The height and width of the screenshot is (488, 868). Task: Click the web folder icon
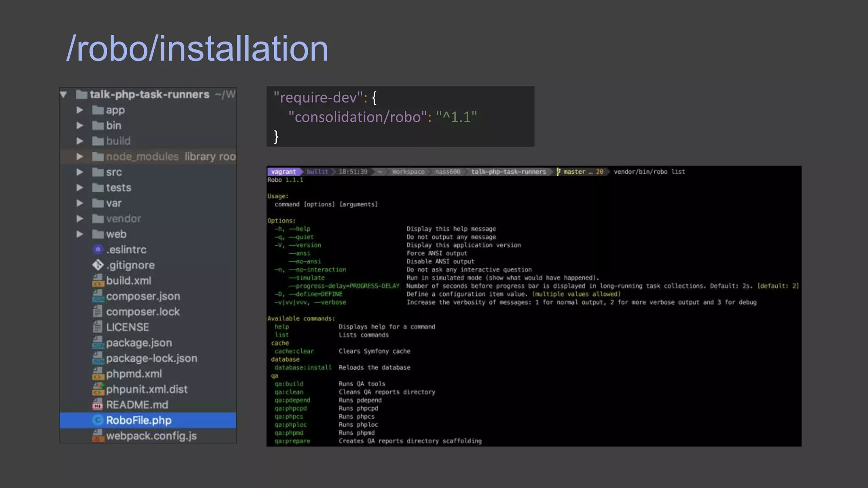point(98,234)
